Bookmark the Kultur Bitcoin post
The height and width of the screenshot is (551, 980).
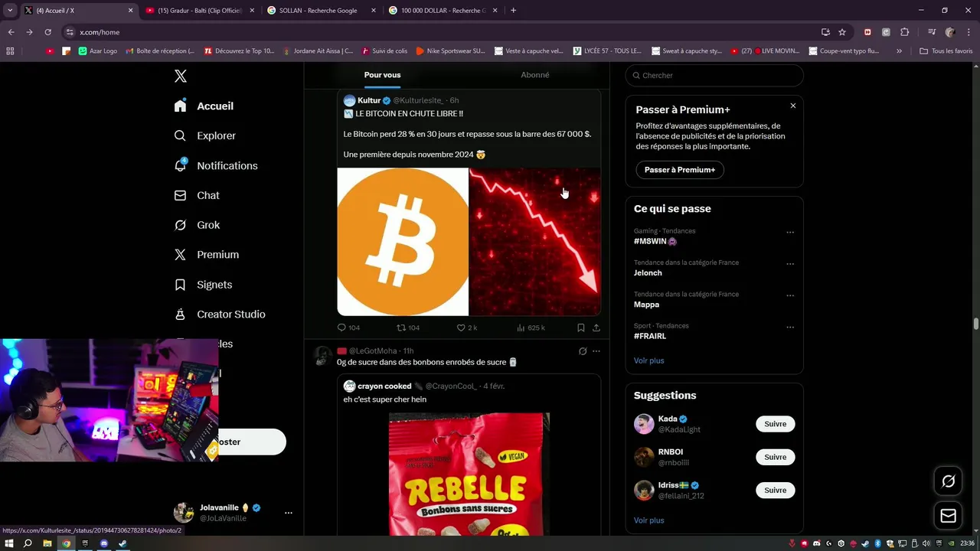coord(580,328)
